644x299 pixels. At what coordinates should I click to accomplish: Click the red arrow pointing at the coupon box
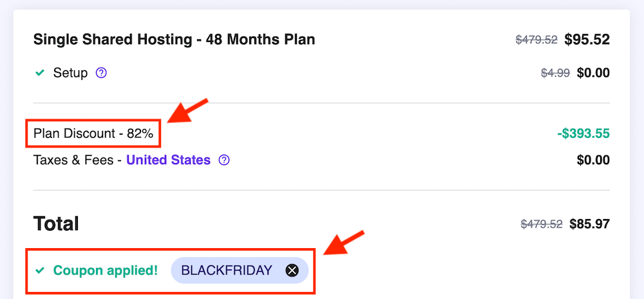[x=343, y=242]
